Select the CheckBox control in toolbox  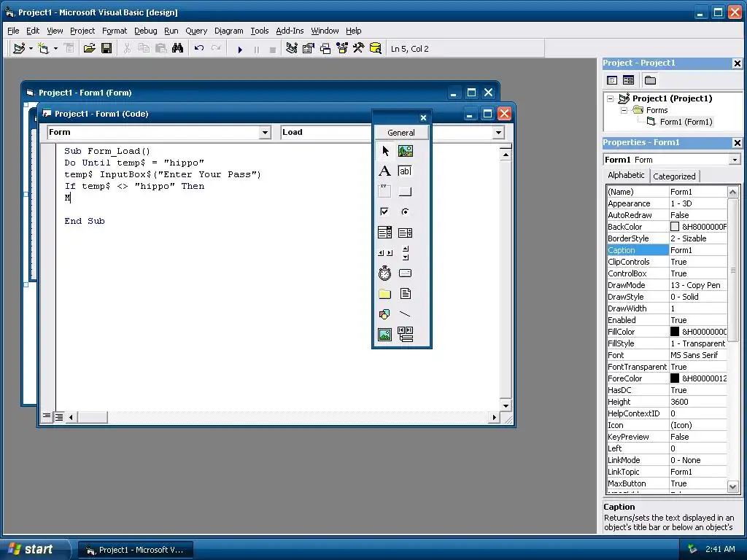(385, 212)
